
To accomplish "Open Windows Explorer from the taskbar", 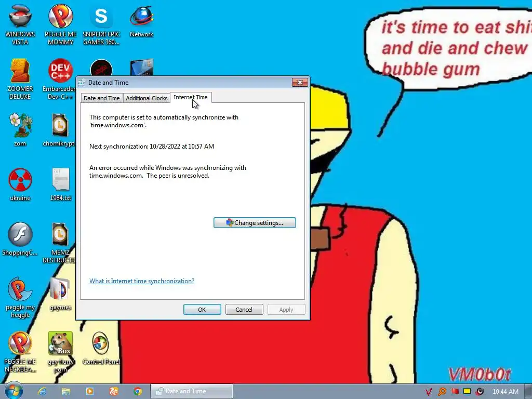I will coord(66,391).
